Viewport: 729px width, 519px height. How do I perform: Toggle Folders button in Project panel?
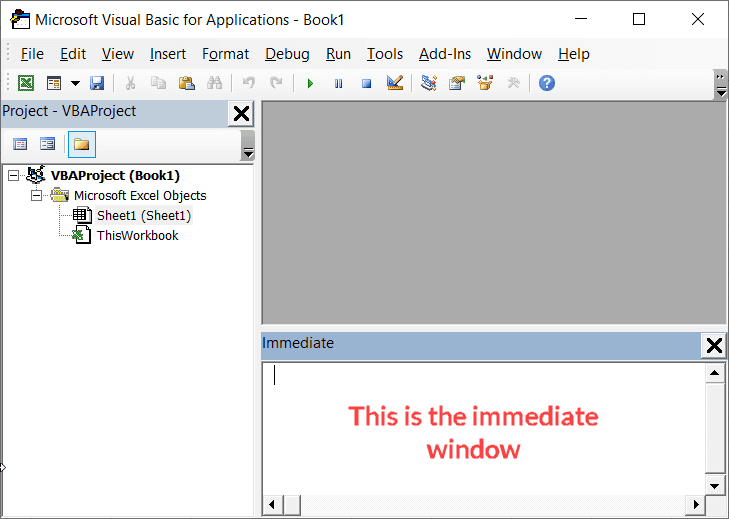(x=82, y=144)
